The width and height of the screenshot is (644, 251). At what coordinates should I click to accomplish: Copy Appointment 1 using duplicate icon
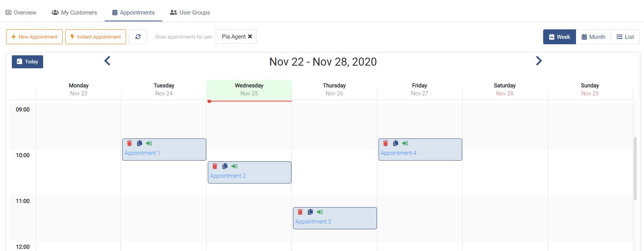tap(139, 143)
